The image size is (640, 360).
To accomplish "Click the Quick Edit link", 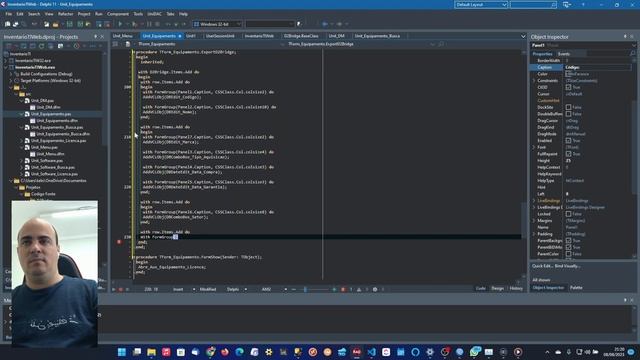I will click(x=542, y=266).
